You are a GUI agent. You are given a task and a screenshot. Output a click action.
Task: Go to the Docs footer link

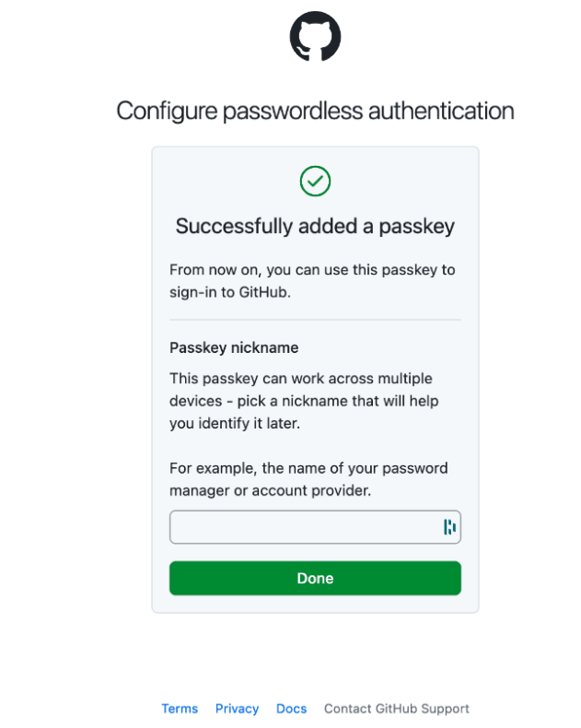pyautogui.click(x=291, y=709)
